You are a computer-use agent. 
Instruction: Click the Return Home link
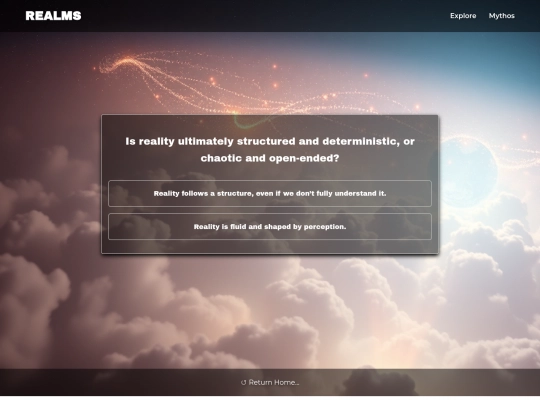pyautogui.click(x=270, y=382)
